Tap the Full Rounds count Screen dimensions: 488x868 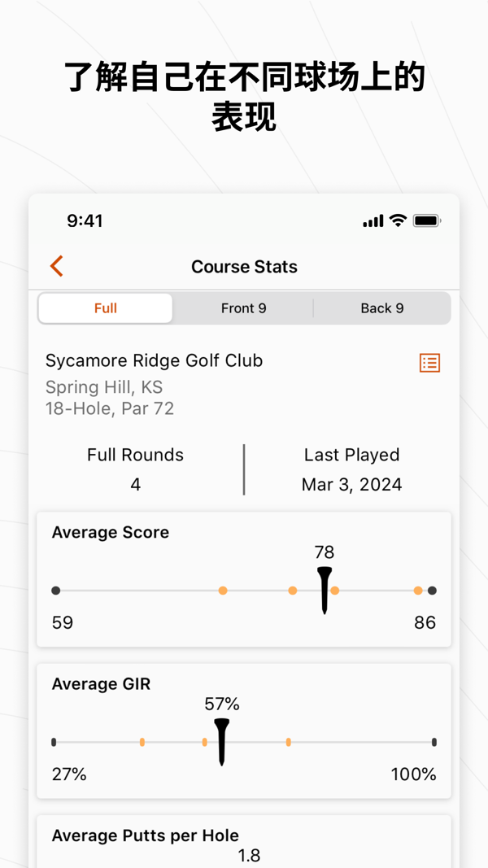(135, 484)
